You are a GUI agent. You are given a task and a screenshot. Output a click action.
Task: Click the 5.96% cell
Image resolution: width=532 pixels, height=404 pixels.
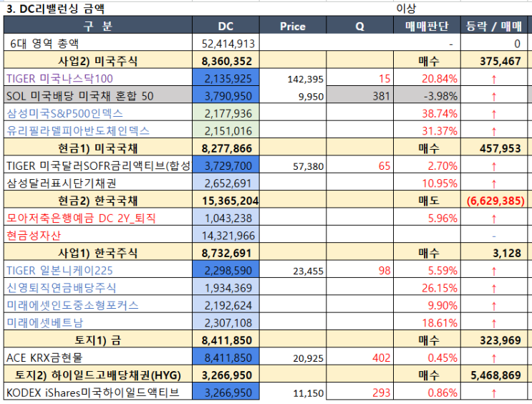(427, 218)
